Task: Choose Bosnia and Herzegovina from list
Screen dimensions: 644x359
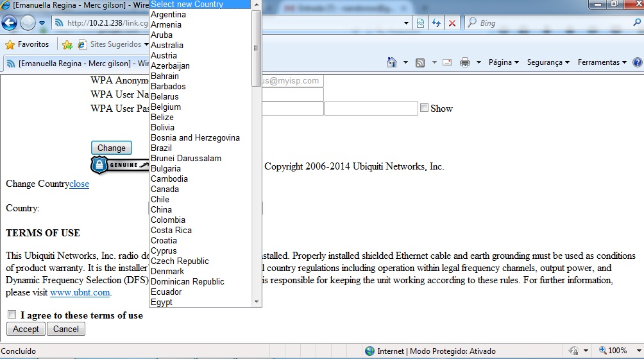Action: [200, 138]
